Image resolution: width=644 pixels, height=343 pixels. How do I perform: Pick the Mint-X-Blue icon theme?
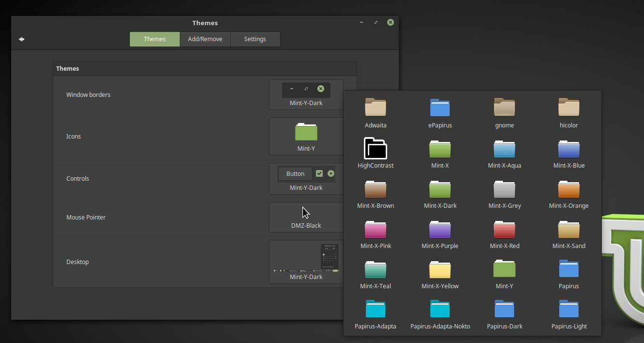click(x=569, y=152)
